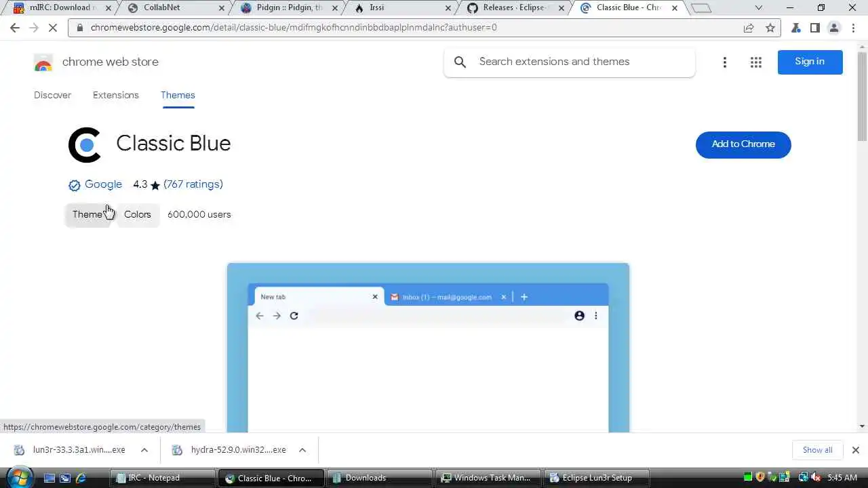Open a new browser tab
Screen dimensions: 868x488
click(x=701, y=8)
